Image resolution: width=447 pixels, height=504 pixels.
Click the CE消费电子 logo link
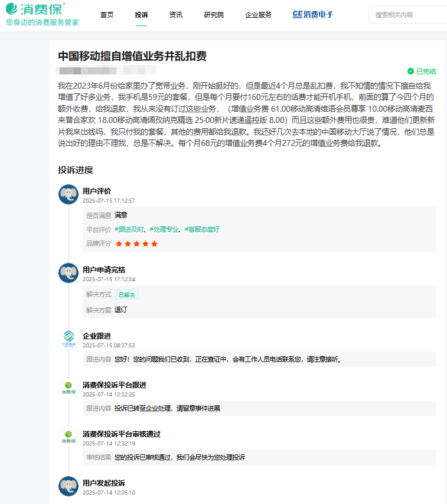point(312,14)
